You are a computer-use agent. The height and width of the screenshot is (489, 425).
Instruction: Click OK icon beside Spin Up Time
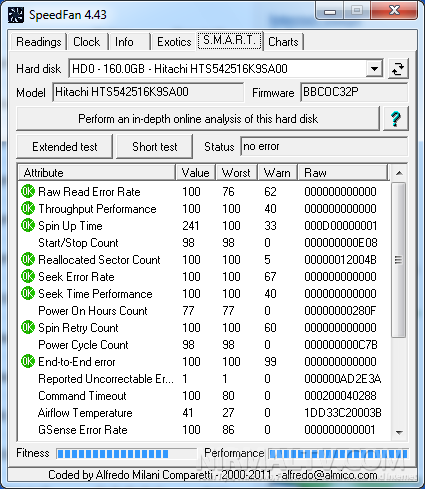tap(28, 226)
